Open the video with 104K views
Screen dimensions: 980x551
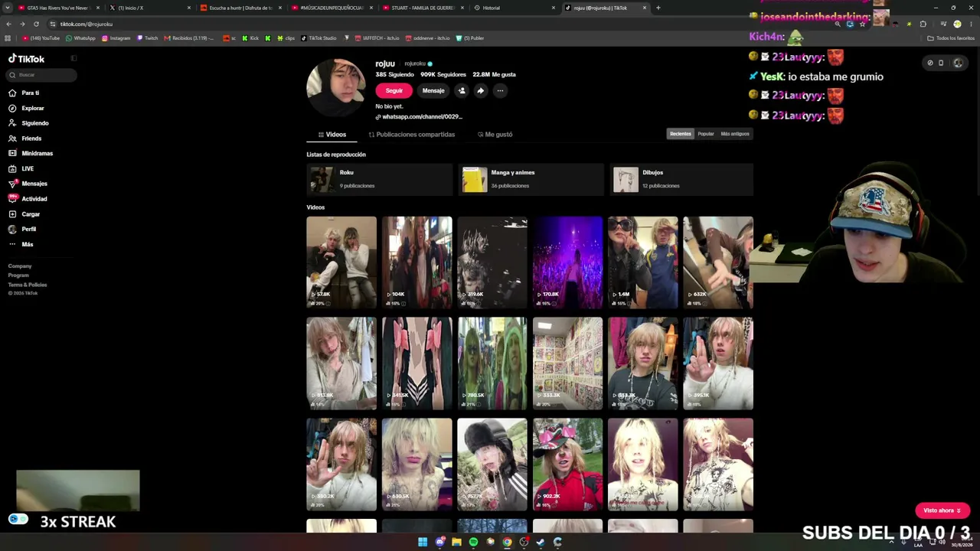point(417,262)
